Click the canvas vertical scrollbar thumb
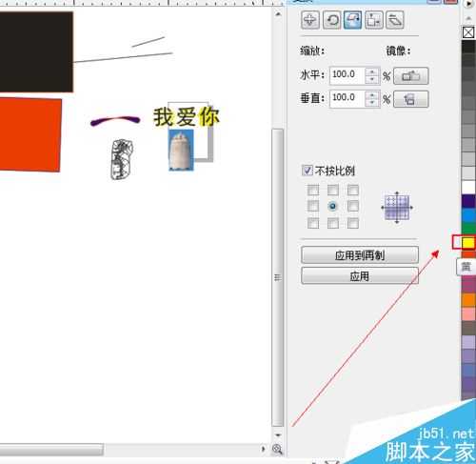This screenshot has height=464, width=476. tap(278, 277)
